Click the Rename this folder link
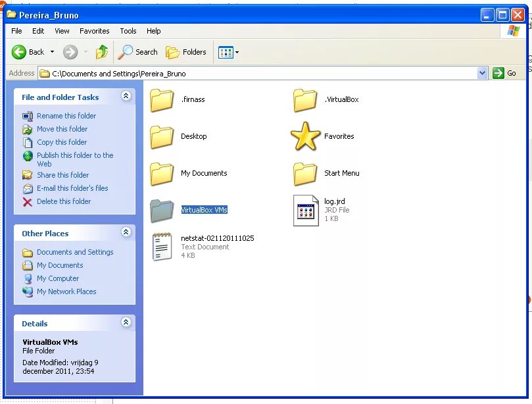The height and width of the screenshot is (404, 532). [66, 116]
